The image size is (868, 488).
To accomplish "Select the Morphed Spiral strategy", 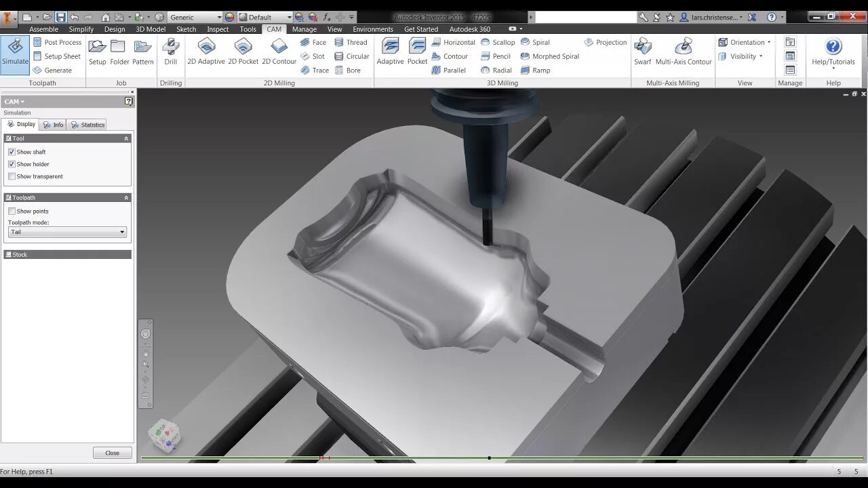I will [x=550, y=56].
